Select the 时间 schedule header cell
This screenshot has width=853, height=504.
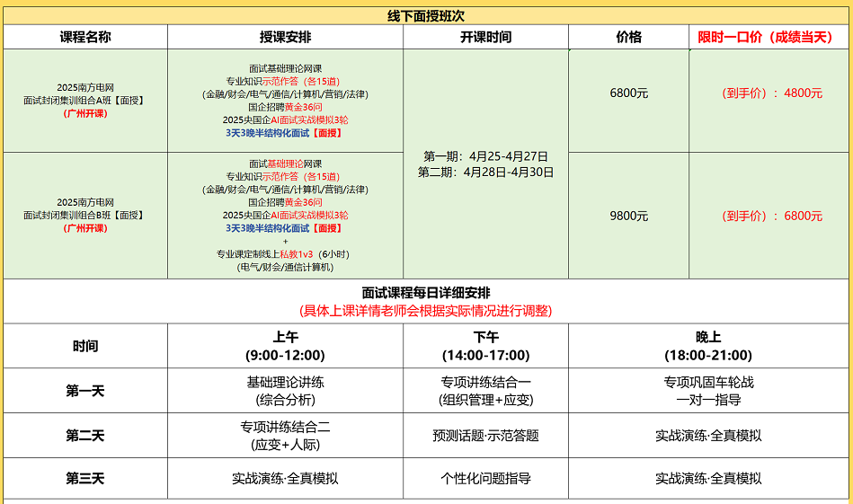point(85,346)
